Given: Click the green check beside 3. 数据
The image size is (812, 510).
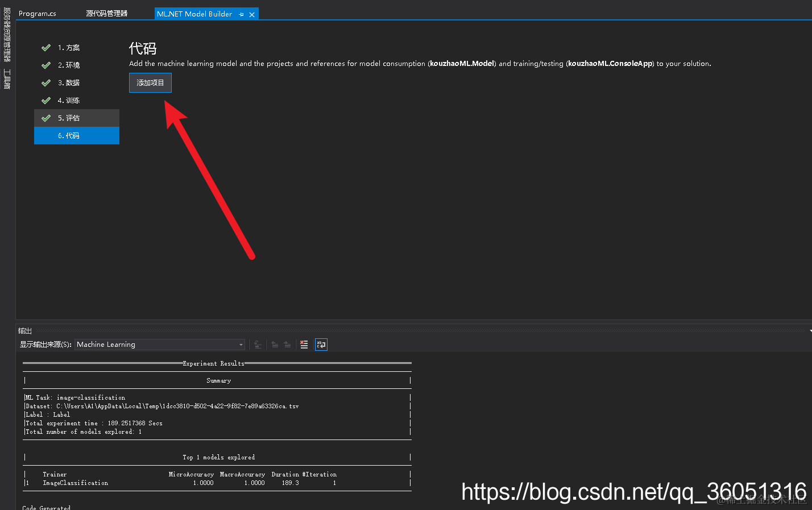Looking at the screenshot, I should (x=46, y=83).
